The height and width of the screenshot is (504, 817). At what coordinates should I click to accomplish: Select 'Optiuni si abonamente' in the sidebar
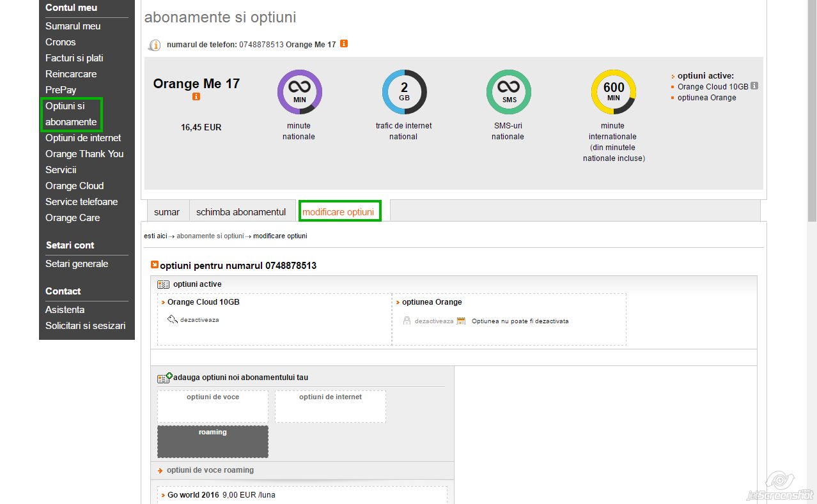point(71,114)
